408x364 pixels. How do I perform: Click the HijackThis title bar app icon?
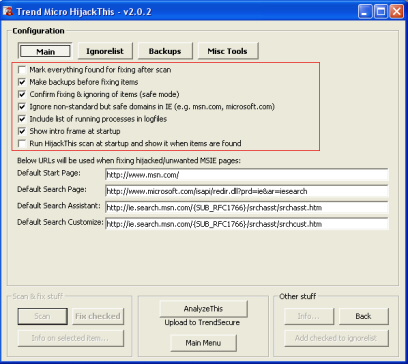click(x=7, y=12)
